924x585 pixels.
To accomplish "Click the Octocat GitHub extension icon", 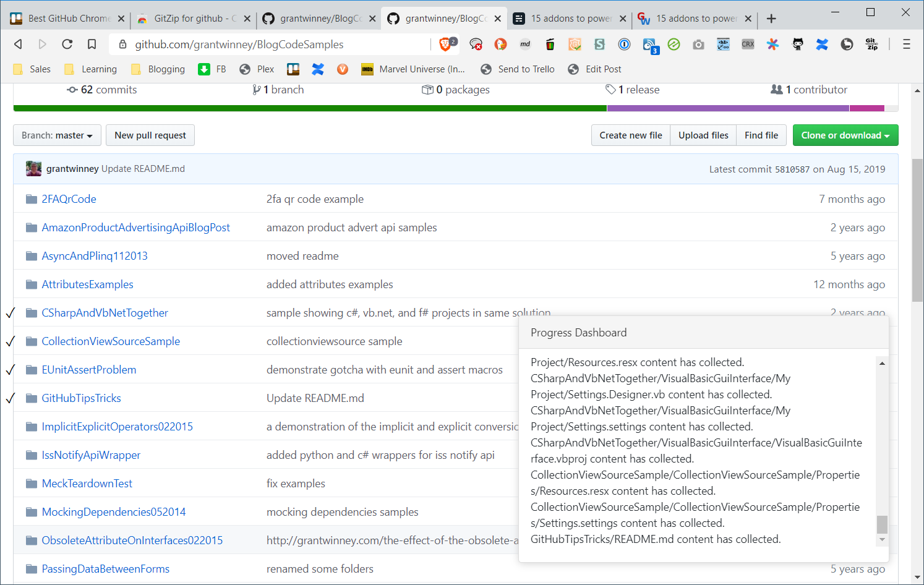I will 798,44.
